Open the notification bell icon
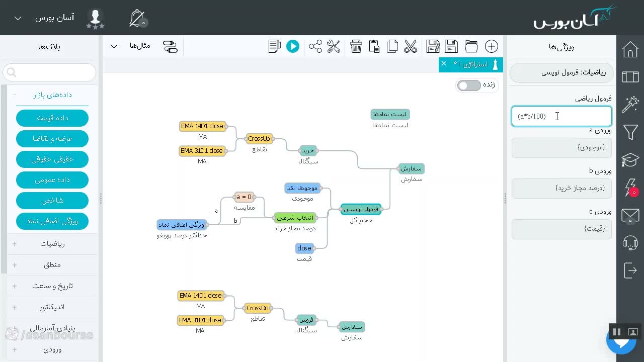644x362 pixels. pyautogui.click(x=137, y=19)
